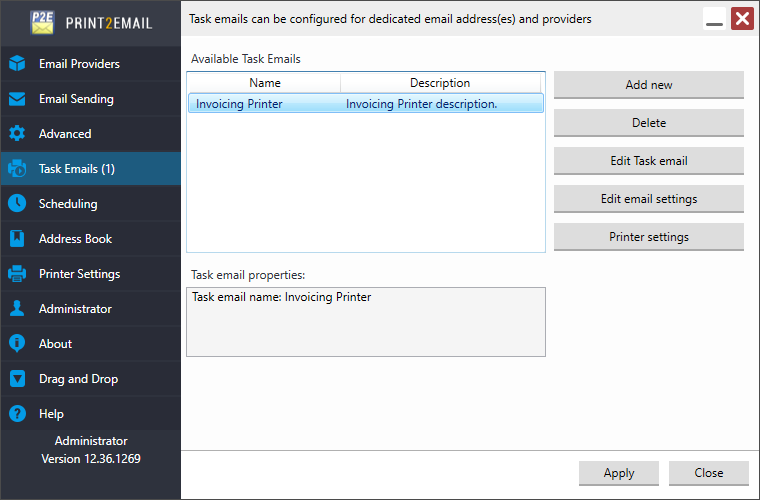Image resolution: width=760 pixels, height=500 pixels.
Task: Click the Advanced gear icon
Action: (x=17, y=134)
